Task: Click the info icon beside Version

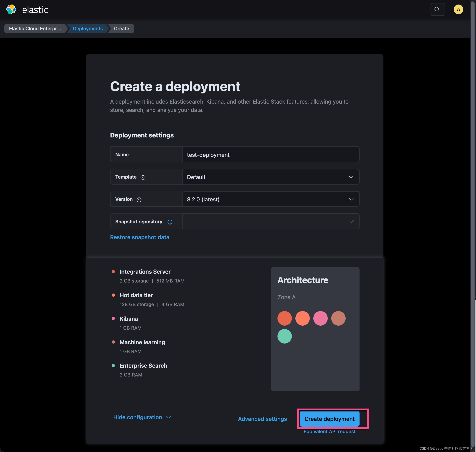Action: click(139, 200)
